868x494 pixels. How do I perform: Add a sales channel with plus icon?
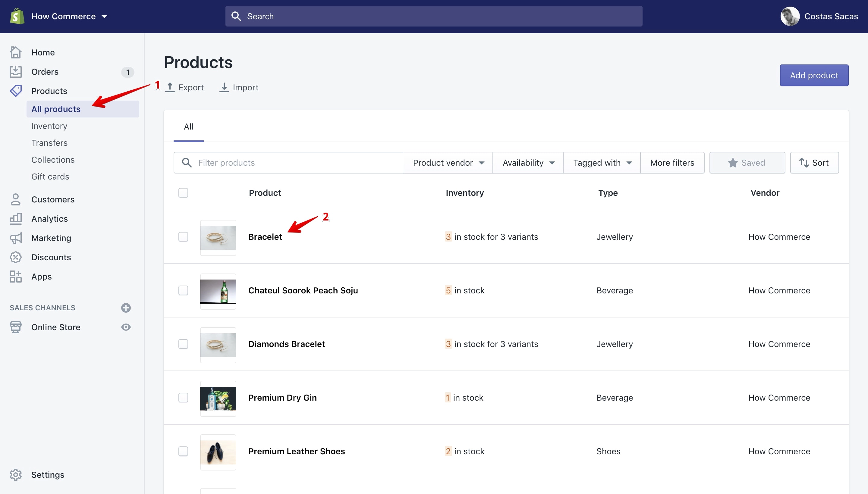[126, 308]
